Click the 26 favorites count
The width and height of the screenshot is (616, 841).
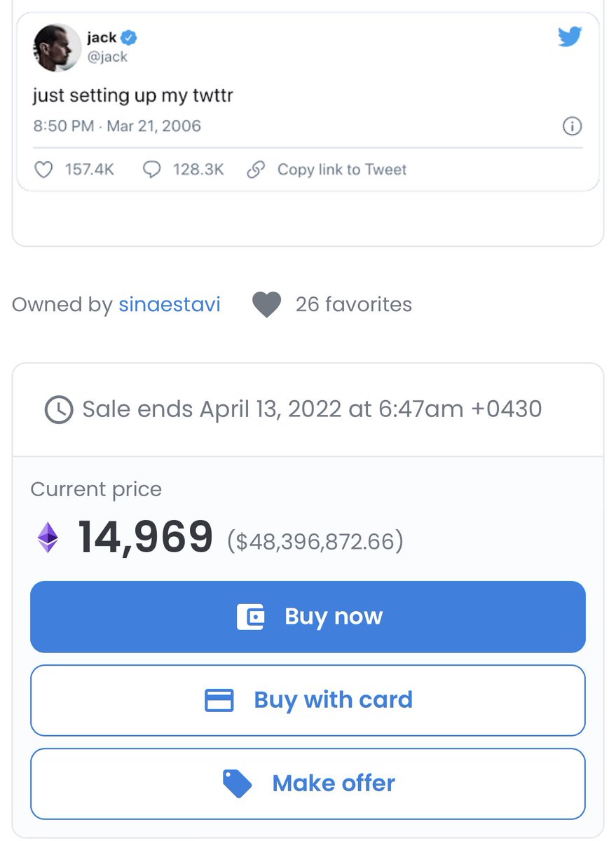(x=354, y=304)
